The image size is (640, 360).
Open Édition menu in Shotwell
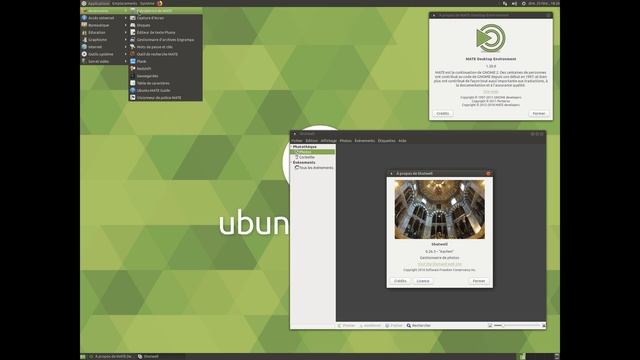(311, 141)
